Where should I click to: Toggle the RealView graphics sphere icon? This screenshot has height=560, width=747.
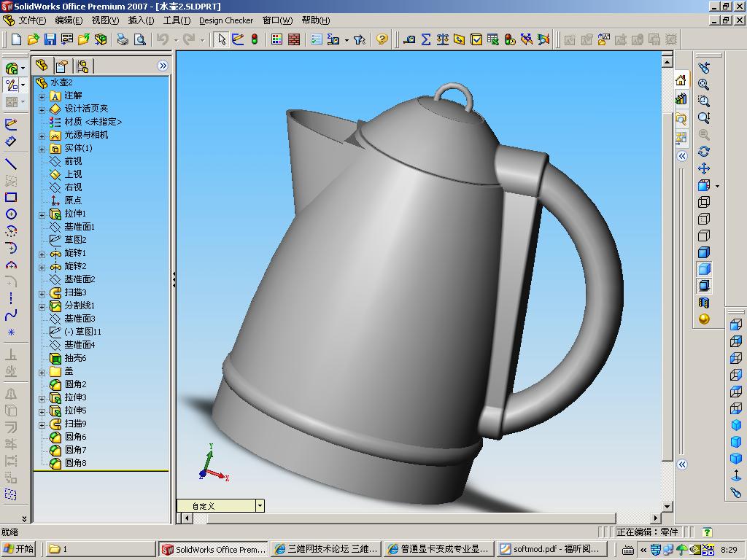click(704, 319)
